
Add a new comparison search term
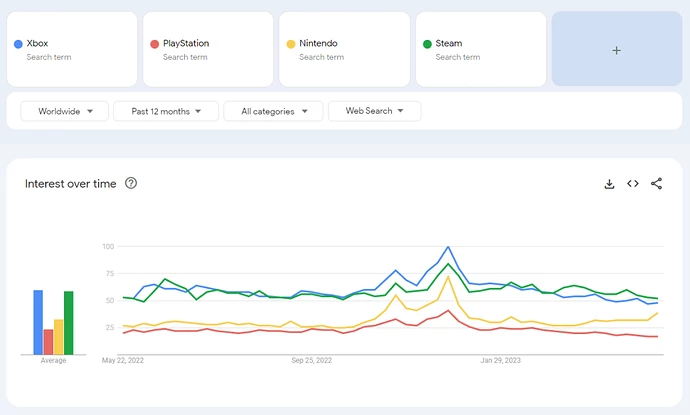coord(617,49)
